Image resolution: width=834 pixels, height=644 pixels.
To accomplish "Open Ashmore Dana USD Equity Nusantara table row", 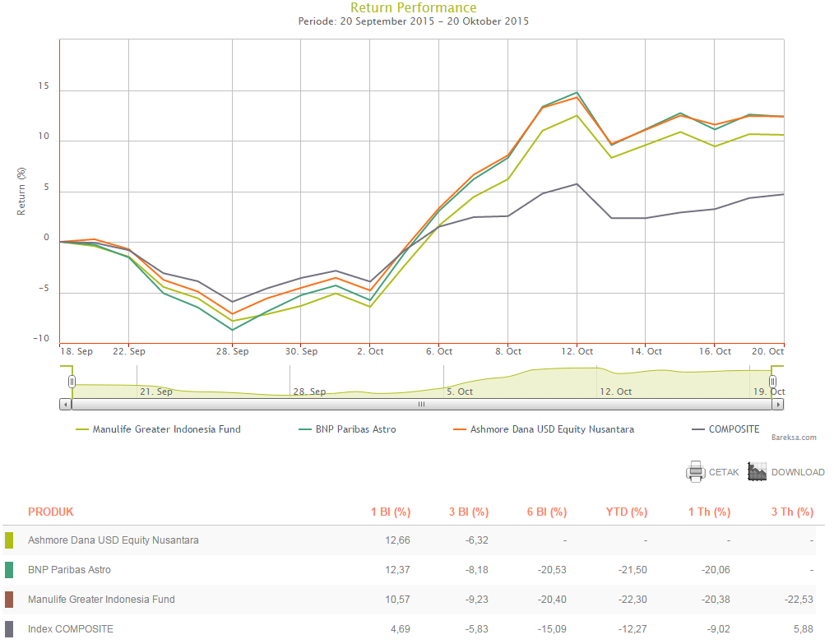I will pos(114,540).
